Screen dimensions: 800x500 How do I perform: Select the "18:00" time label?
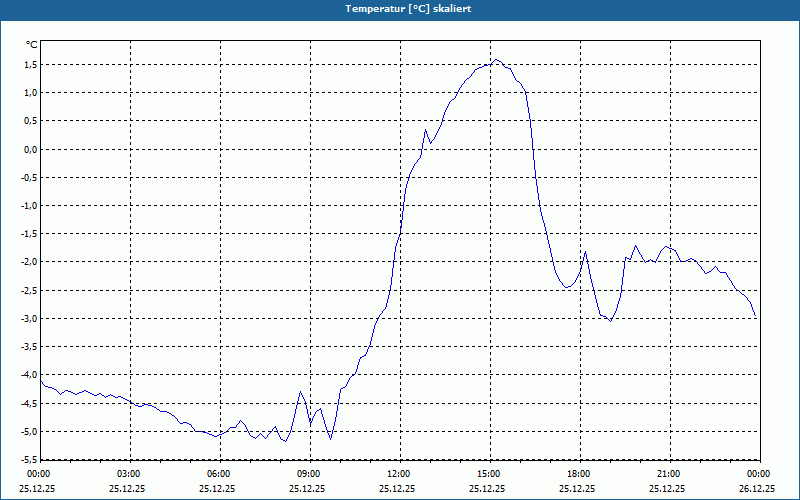(x=580, y=474)
